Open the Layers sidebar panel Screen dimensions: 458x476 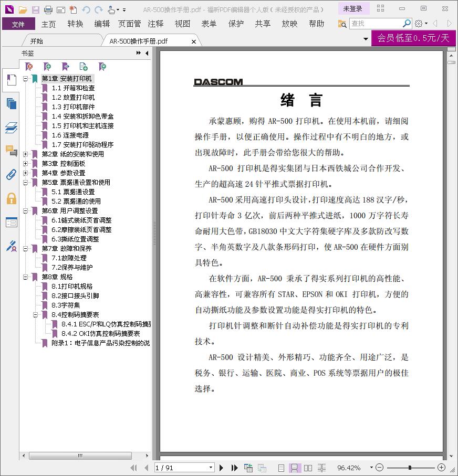tap(12, 128)
